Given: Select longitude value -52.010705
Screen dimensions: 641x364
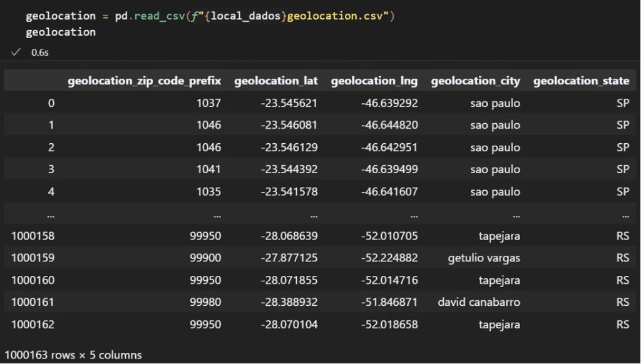Looking at the screenshot, I should (x=389, y=236).
